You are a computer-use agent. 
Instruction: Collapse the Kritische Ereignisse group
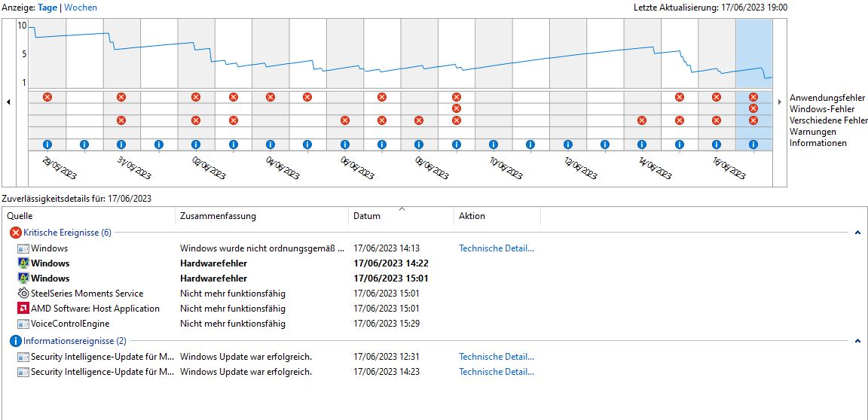point(857,233)
